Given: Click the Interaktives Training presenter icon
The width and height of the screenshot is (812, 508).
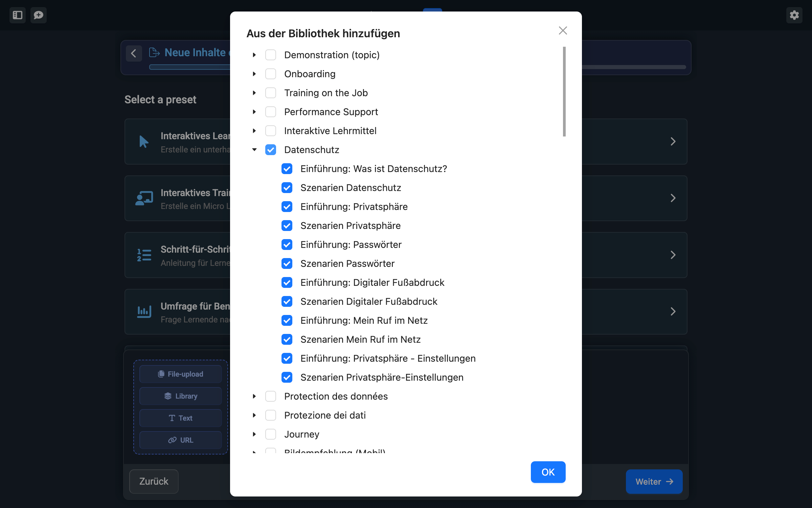Looking at the screenshot, I should coord(144,198).
